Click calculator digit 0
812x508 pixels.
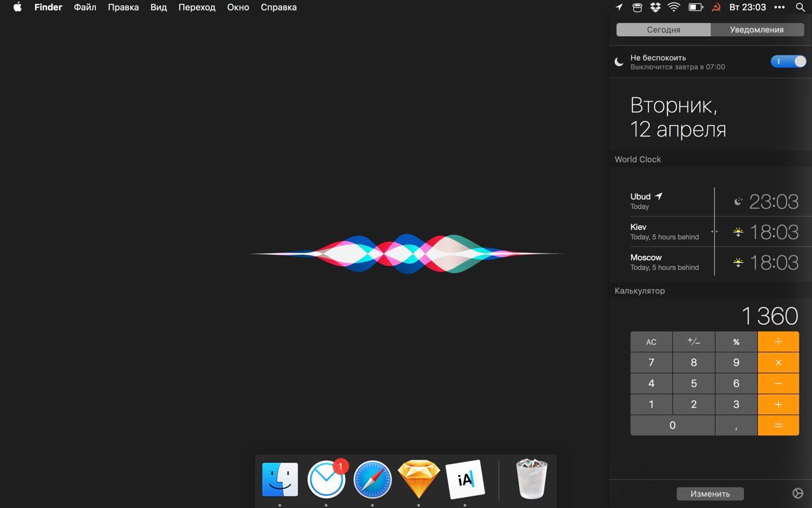[672, 425]
